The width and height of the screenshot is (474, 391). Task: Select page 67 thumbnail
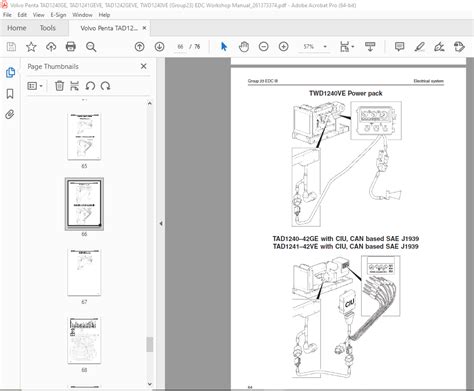click(x=84, y=272)
